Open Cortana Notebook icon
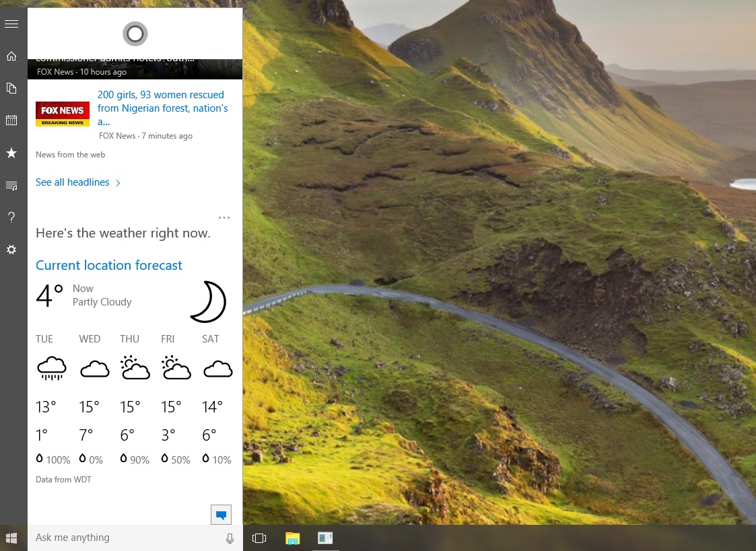The width and height of the screenshot is (756, 551). coord(11,88)
